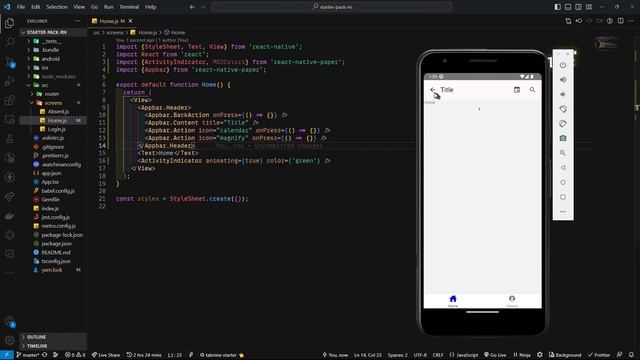Click the emulator Back triangle button
640x360 pixels.
[x=563, y=168]
